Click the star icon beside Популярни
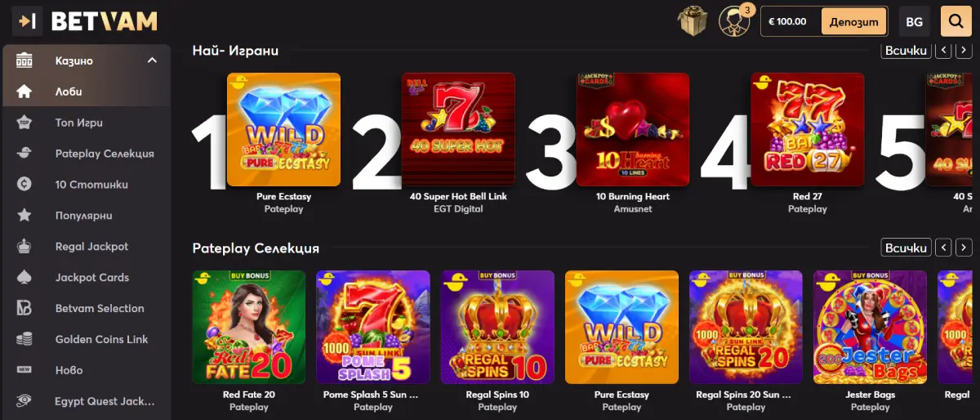980x420 pixels. pos(24,216)
